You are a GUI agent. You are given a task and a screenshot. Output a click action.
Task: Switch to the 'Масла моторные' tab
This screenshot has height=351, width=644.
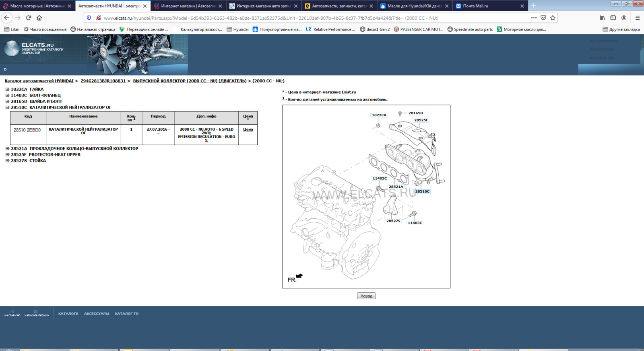pyautogui.click(x=37, y=6)
